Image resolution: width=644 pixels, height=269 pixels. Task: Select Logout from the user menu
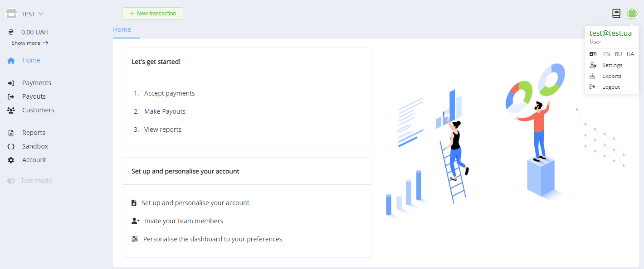pyautogui.click(x=610, y=87)
